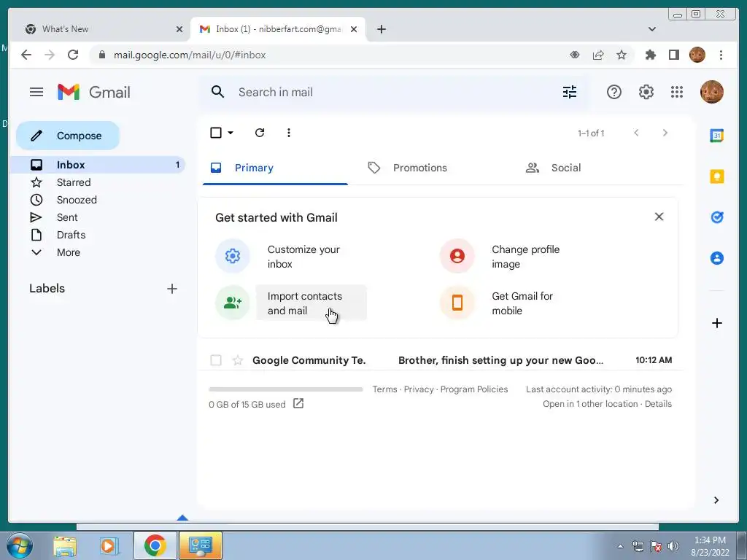
Task: Open the Gmail main menu hamburger
Action: pyautogui.click(x=36, y=92)
